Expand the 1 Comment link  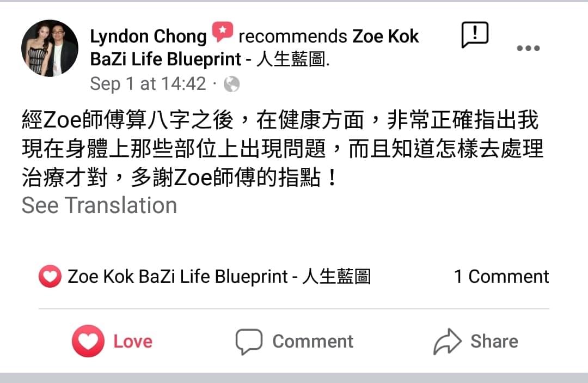[501, 276]
